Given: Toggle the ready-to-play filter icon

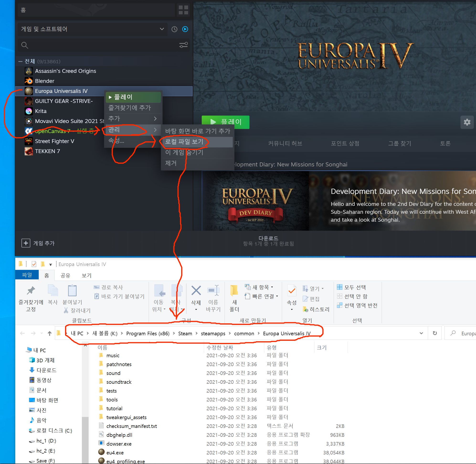Looking at the screenshot, I should 185,29.
